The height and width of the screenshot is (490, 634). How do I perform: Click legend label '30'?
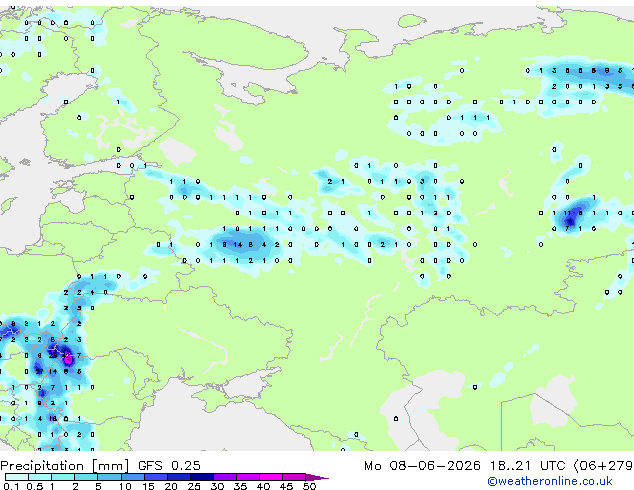click(x=217, y=486)
